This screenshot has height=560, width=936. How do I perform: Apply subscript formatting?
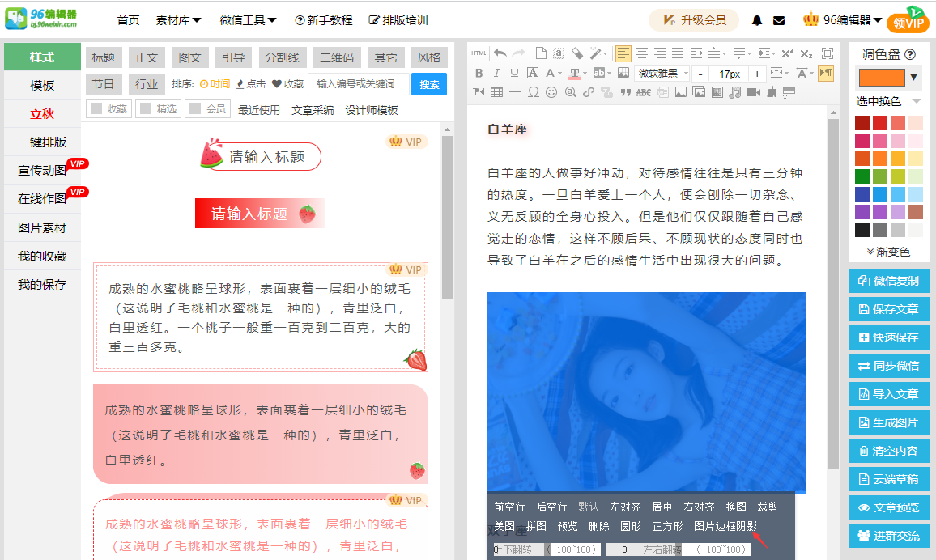[806, 53]
